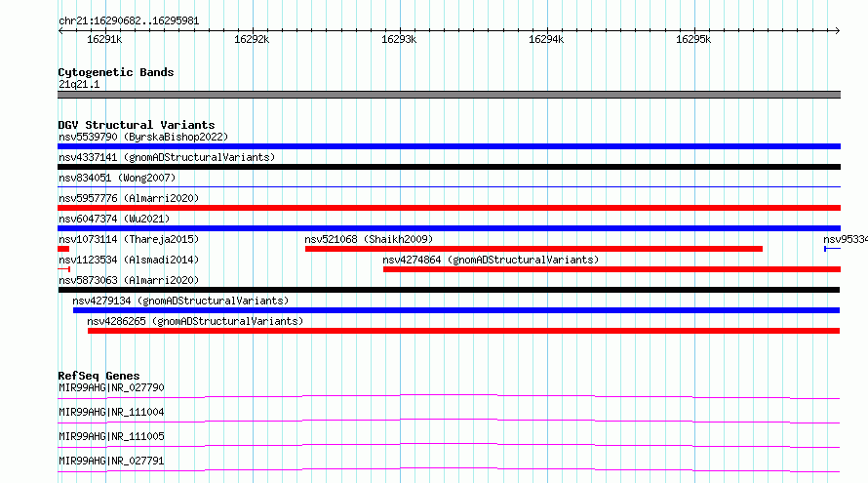
Task: Click the MIR99AHG|NR_111004 gene label
Action: (x=111, y=412)
